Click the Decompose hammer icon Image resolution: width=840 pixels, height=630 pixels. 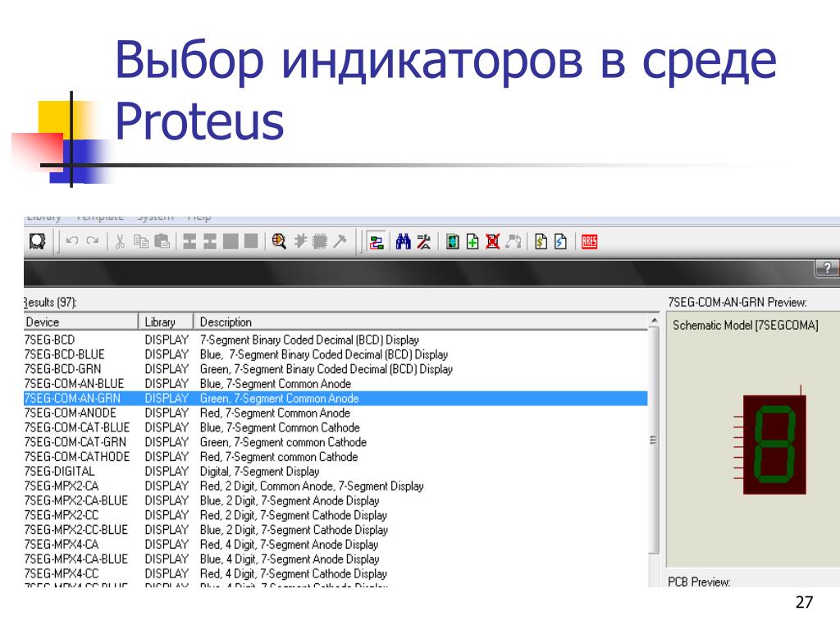coord(340,242)
